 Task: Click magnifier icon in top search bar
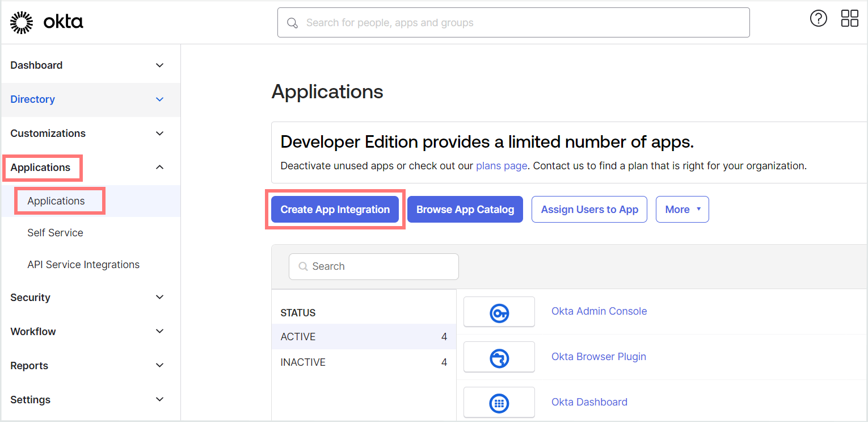pyautogui.click(x=293, y=23)
